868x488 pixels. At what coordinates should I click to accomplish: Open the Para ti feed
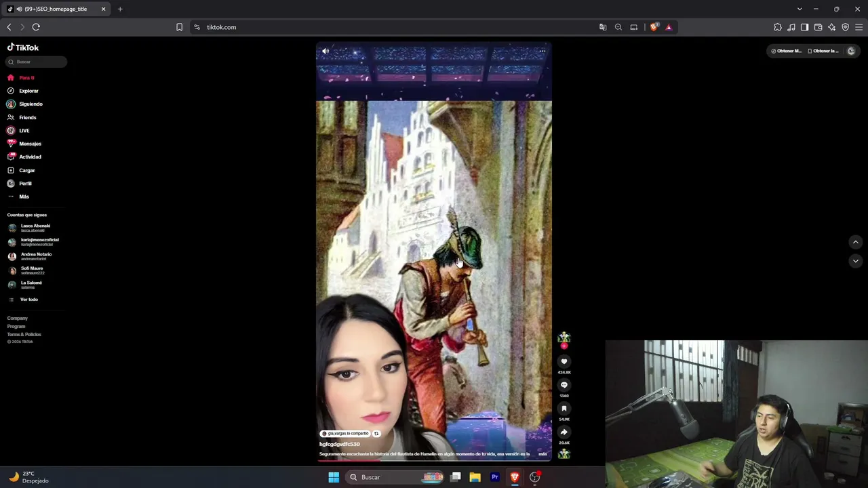coord(26,78)
